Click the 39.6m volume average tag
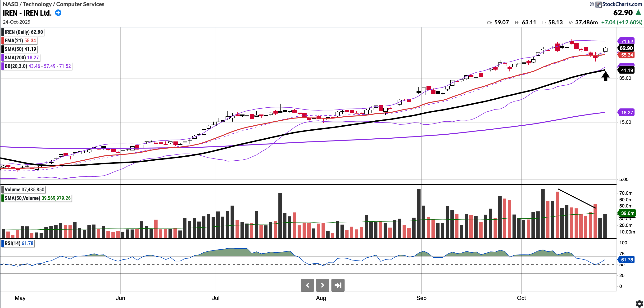The height and width of the screenshot is (308, 644). pos(627,213)
